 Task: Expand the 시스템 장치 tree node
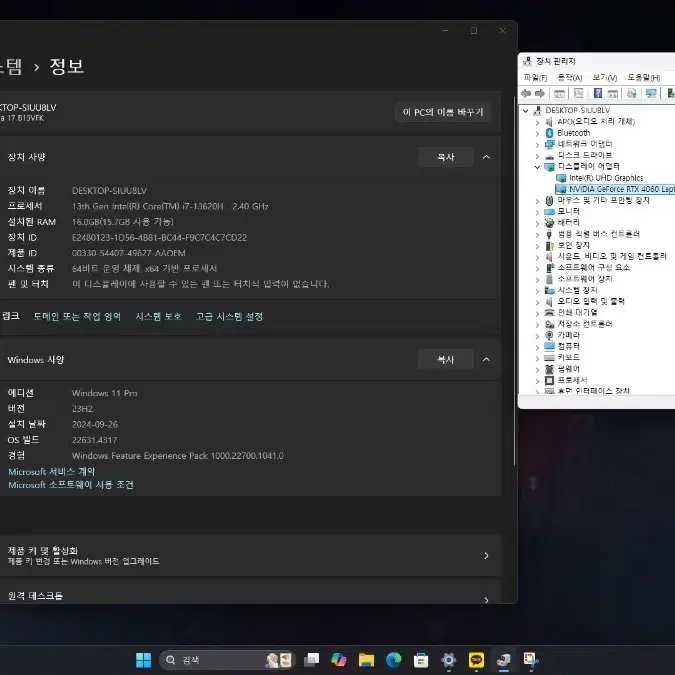(x=537, y=291)
